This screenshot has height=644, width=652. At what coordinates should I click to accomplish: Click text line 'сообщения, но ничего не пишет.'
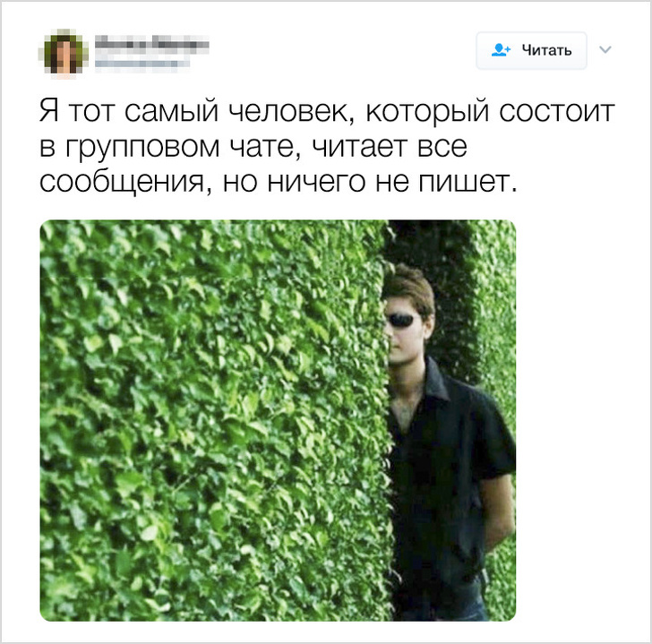click(279, 182)
